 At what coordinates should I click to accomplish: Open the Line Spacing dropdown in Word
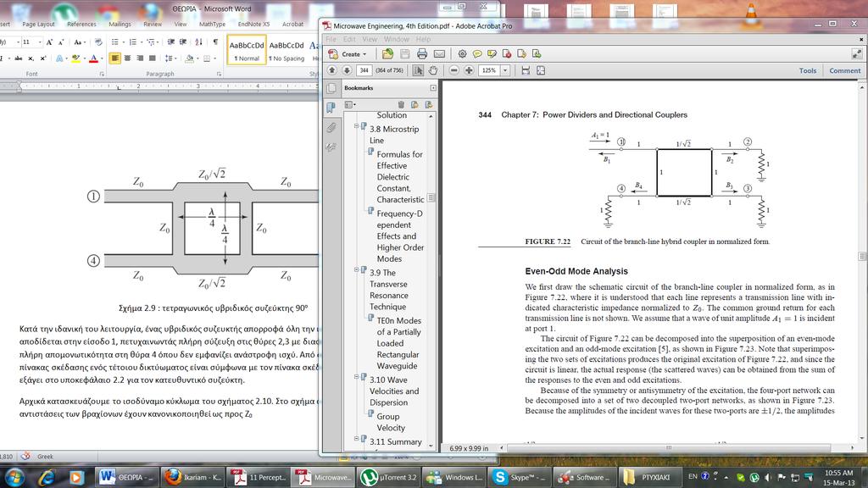[x=170, y=58]
